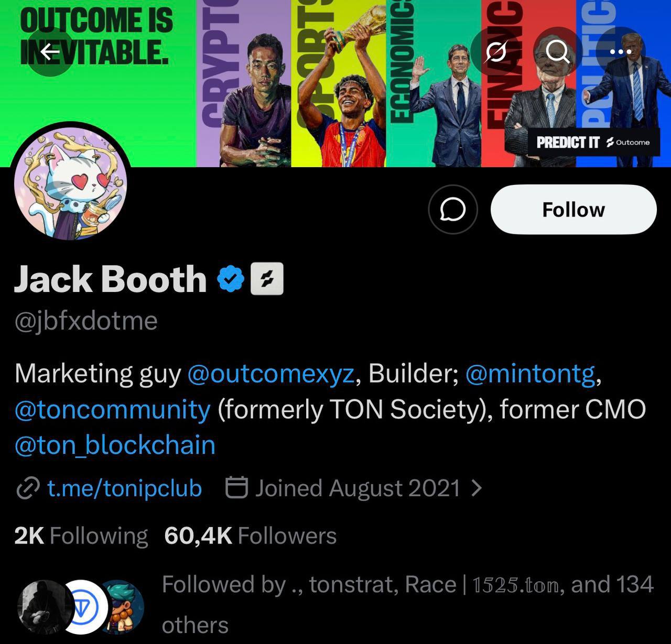Tap the back arrow icon
Screen dimensions: 671x644
50,52
